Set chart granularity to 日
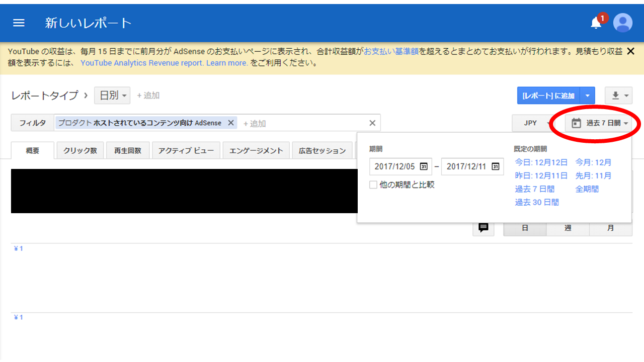 (525, 228)
